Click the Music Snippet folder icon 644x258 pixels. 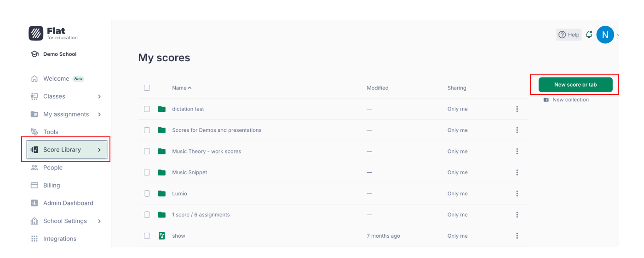(161, 172)
